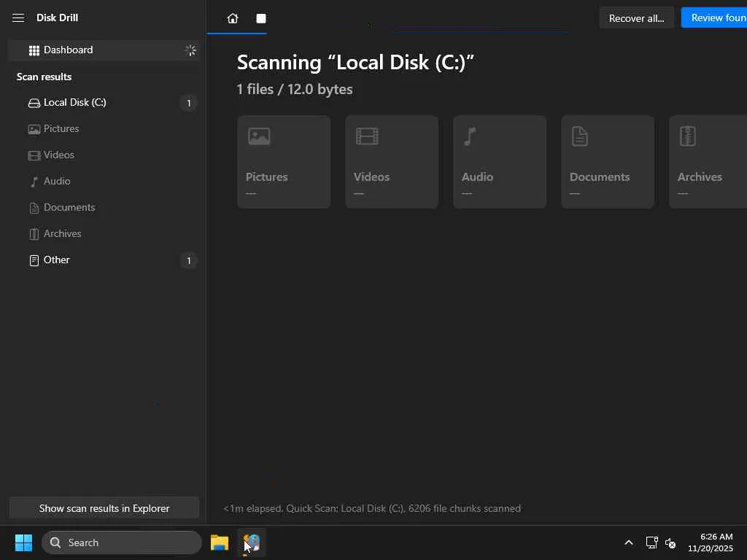Click the count badge next to Other
This screenshot has width=747, height=560.
coord(189,260)
